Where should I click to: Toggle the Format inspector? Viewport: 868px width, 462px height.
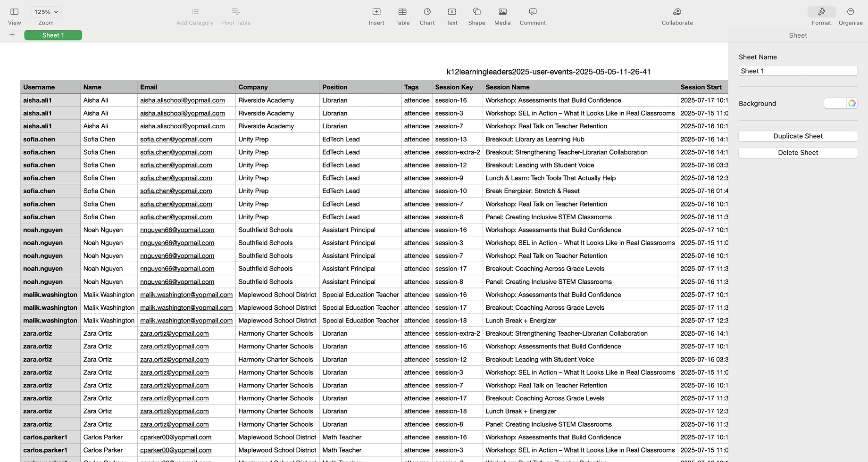[x=821, y=12]
